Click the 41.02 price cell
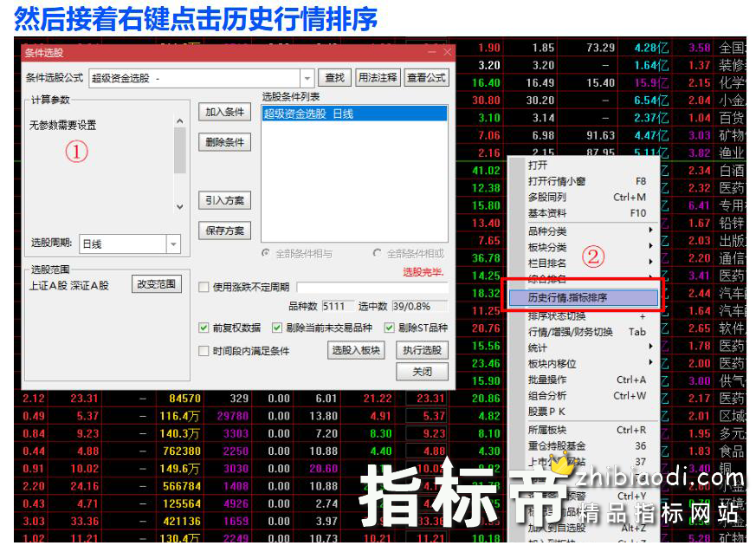 (486, 171)
